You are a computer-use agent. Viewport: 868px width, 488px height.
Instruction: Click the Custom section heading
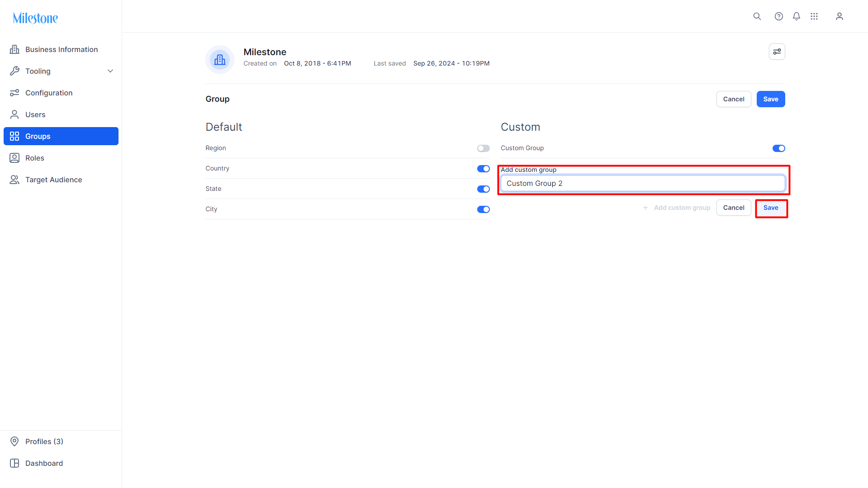[520, 127]
